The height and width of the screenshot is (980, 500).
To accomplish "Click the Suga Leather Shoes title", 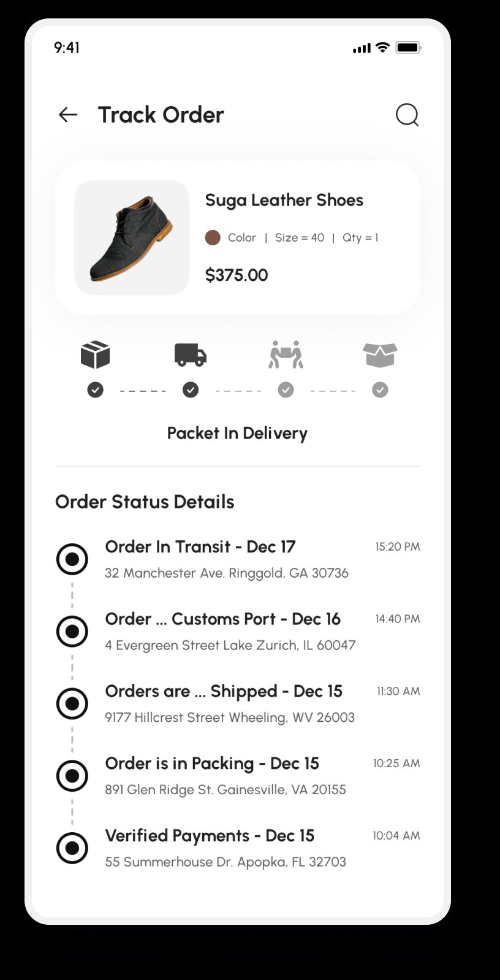I will pyautogui.click(x=284, y=201).
